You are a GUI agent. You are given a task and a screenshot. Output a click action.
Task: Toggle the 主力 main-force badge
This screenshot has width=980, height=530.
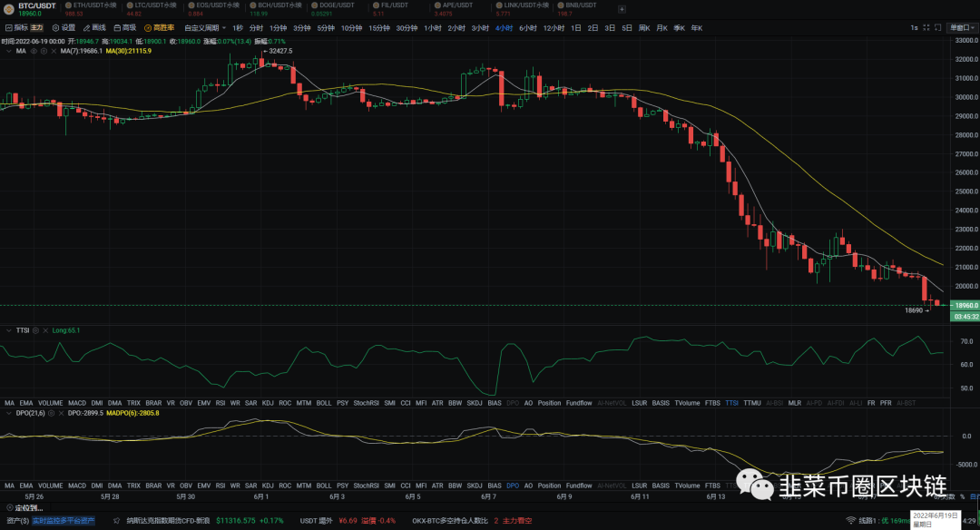(37, 28)
